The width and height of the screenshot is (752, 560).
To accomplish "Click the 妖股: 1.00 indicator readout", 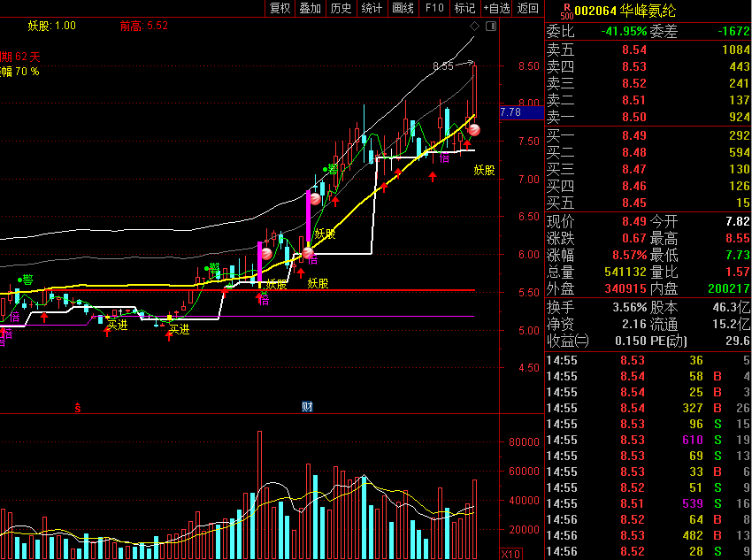I will (x=52, y=26).
